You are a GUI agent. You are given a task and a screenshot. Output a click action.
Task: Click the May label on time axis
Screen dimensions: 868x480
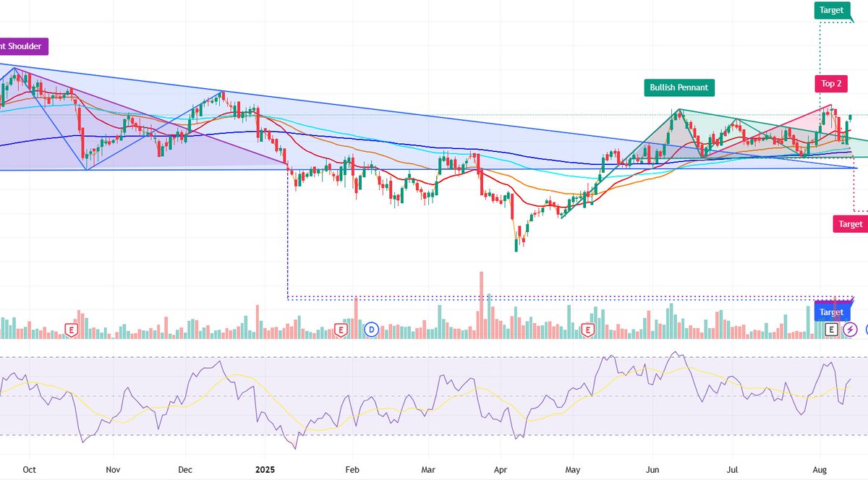574,468
